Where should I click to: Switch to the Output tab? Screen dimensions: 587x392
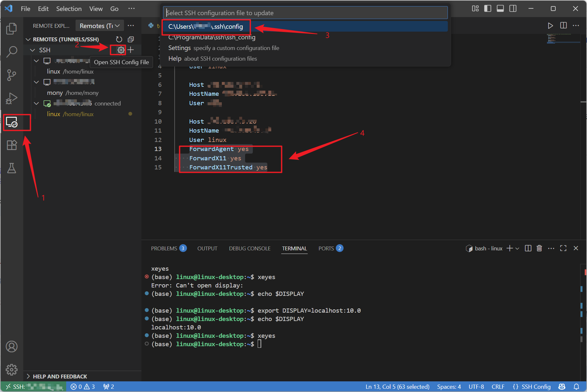click(x=207, y=248)
